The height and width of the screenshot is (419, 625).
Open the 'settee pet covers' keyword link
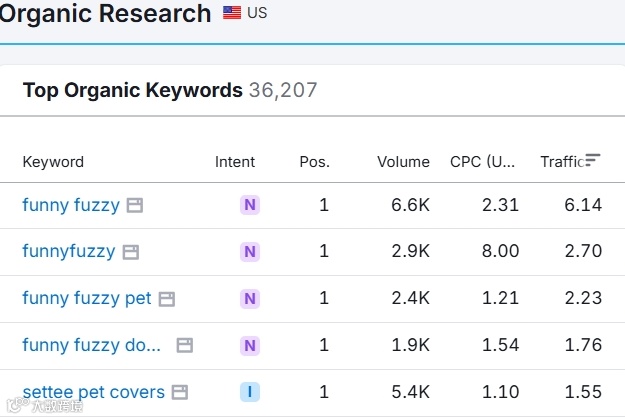pyautogui.click(x=93, y=392)
